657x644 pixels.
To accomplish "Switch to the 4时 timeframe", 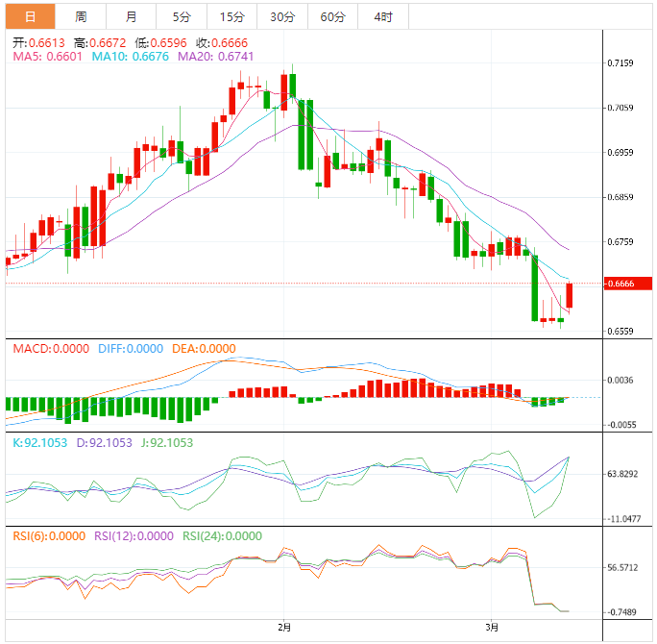I will pyautogui.click(x=382, y=16).
